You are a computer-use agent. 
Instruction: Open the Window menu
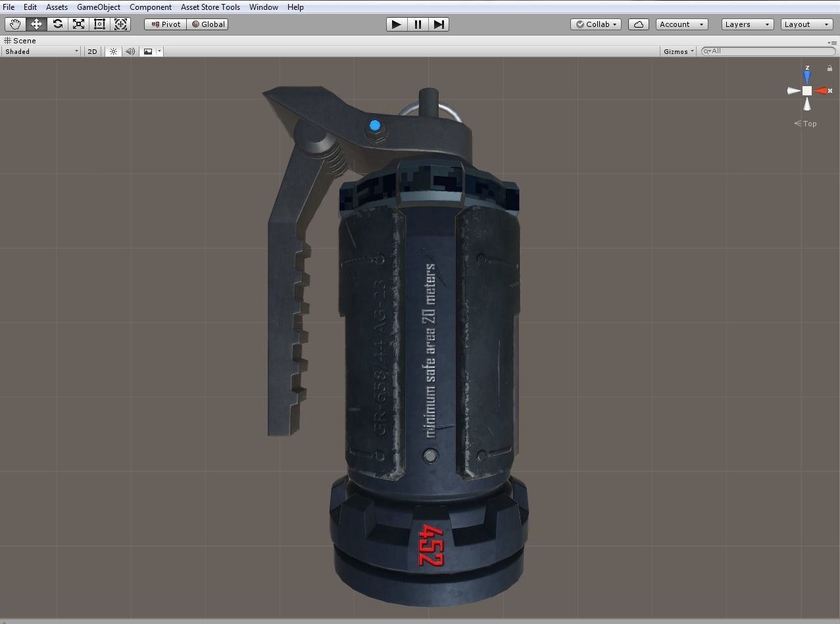(x=264, y=7)
